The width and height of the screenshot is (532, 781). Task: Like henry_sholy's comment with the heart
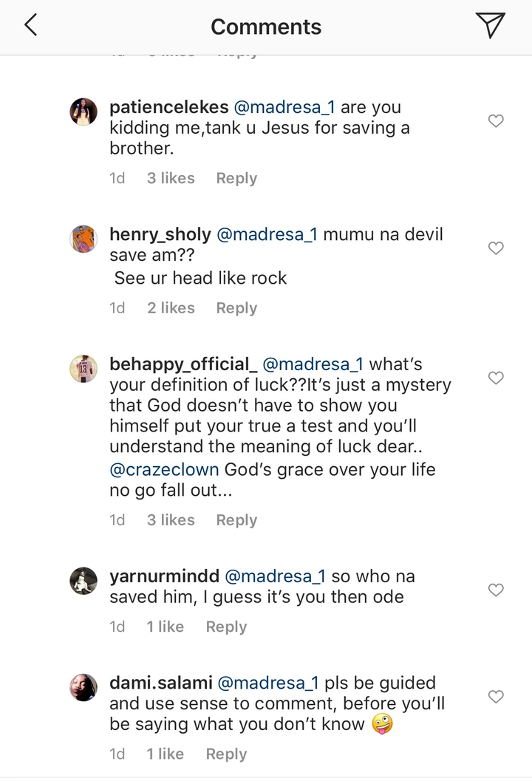point(497,248)
